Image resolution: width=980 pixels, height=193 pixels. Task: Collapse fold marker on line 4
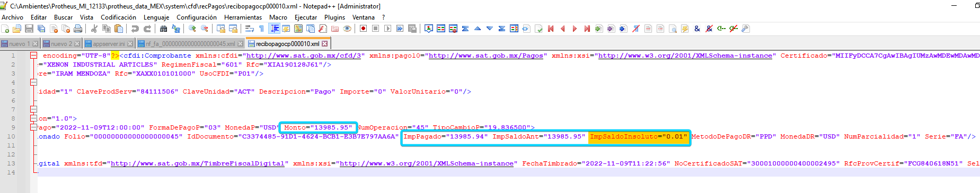click(x=33, y=82)
